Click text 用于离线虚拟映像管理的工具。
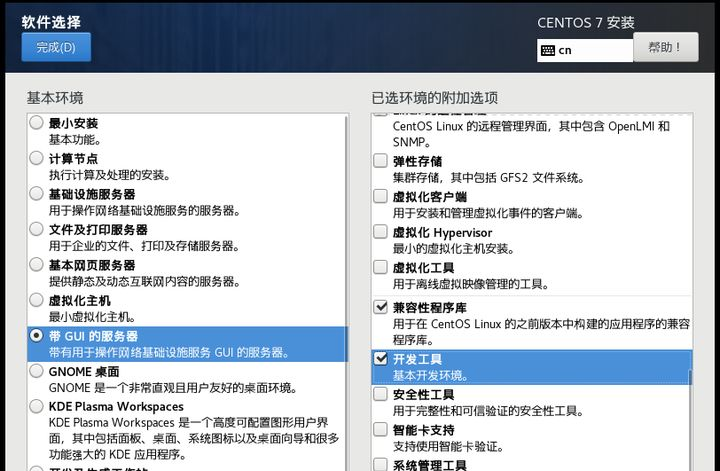This screenshot has width=720, height=471. tap(471, 284)
